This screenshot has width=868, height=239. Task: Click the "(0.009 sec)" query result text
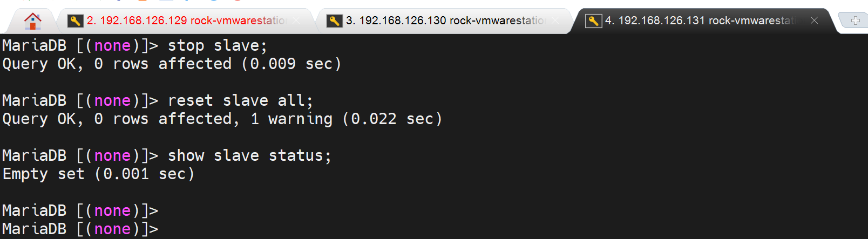(291, 64)
